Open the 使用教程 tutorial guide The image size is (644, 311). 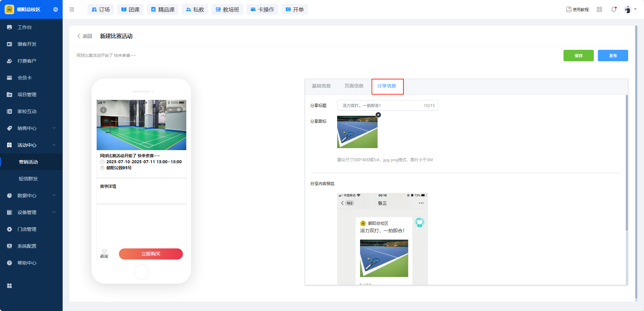[577, 10]
